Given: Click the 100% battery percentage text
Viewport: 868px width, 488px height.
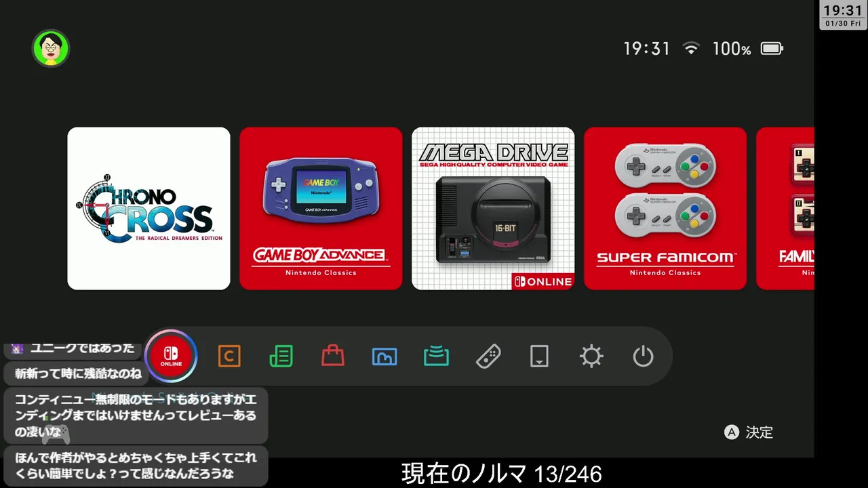Looking at the screenshot, I should [732, 49].
